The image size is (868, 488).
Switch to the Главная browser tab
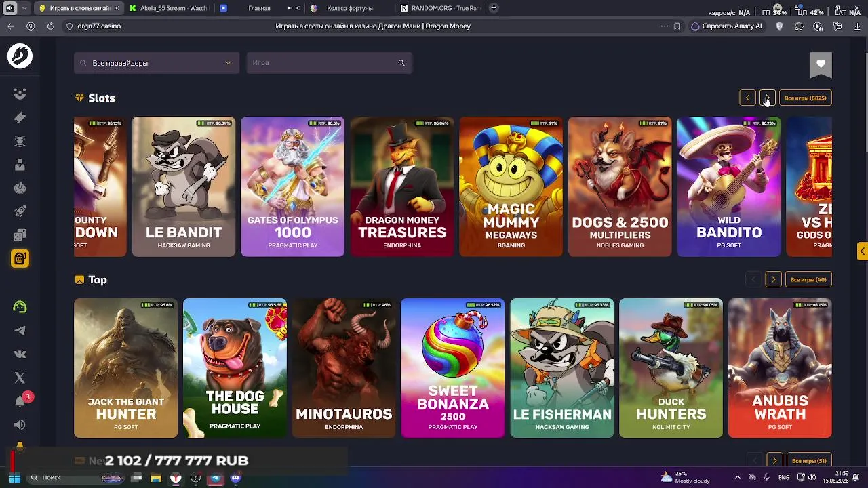pos(259,8)
